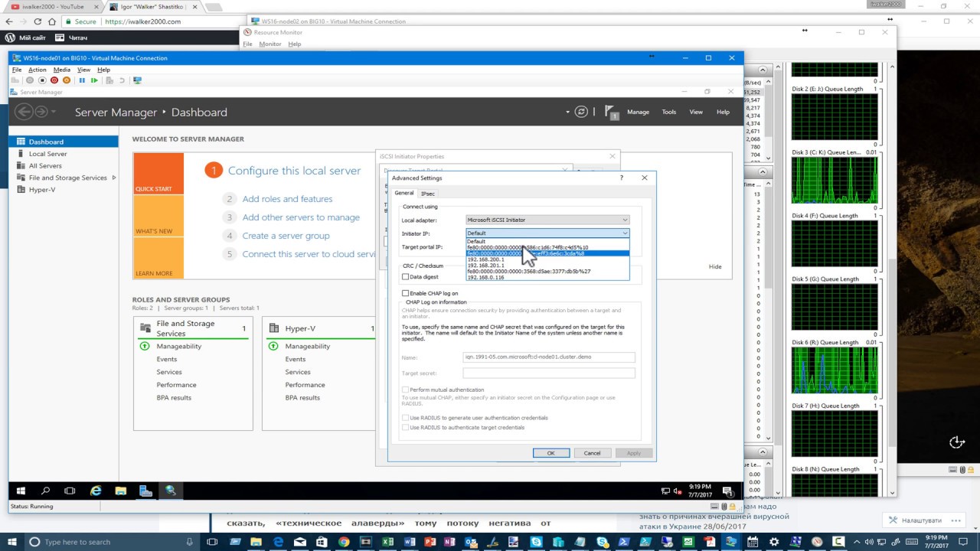
Task: Click the Pause icon in VM toolbar
Action: tap(82, 80)
